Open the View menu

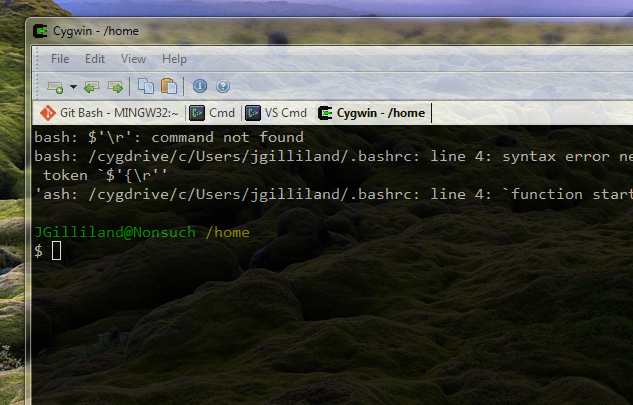coord(133,59)
